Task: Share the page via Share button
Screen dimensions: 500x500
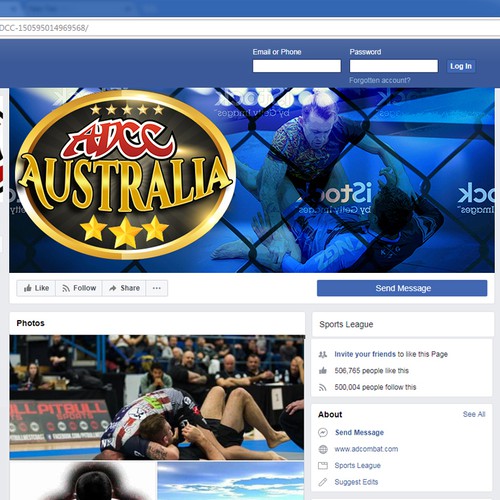Action: point(124,288)
